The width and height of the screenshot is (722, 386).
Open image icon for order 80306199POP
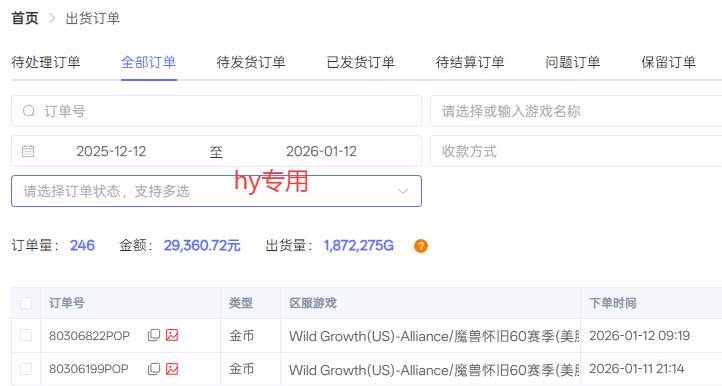click(x=172, y=369)
